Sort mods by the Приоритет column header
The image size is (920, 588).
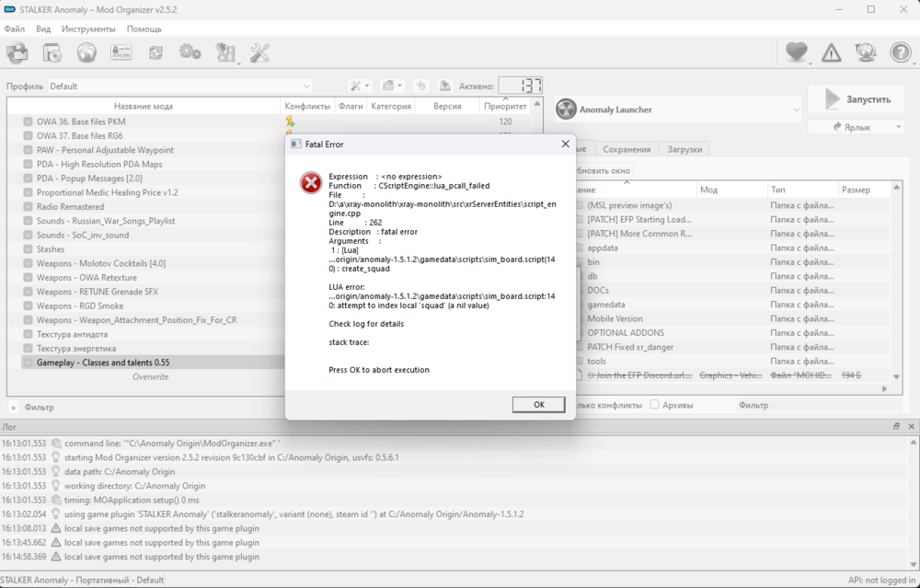pyautogui.click(x=505, y=106)
